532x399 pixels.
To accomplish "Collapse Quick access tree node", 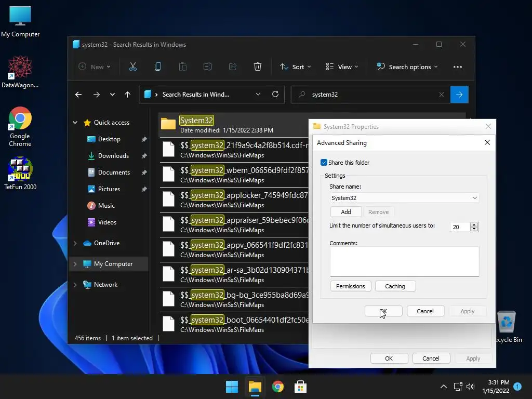I will pos(75,123).
